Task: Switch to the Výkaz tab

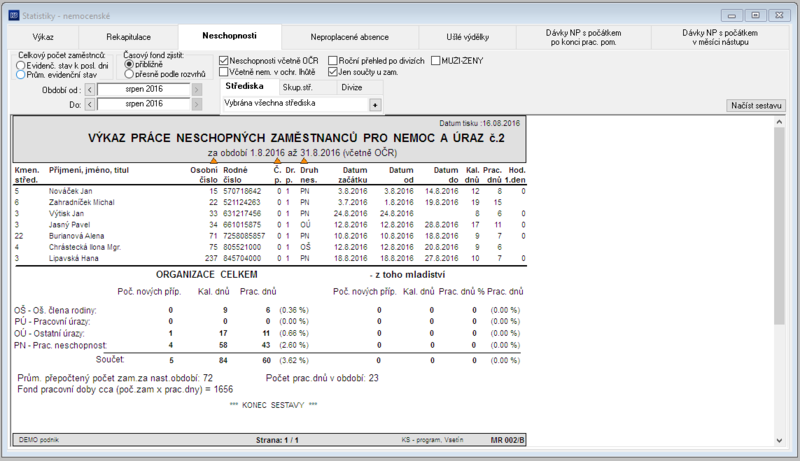Action: point(43,37)
